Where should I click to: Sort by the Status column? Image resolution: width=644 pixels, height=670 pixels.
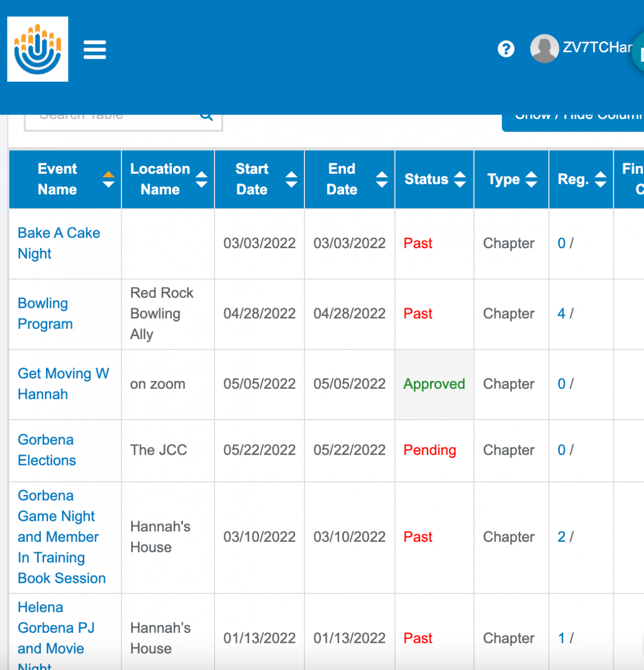pyautogui.click(x=434, y=180)
